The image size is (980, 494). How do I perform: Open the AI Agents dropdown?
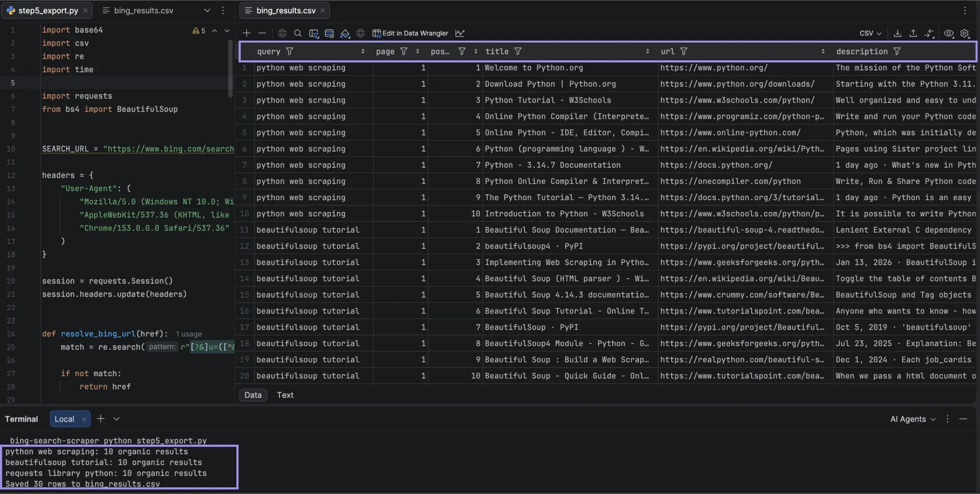coord(913,419)
